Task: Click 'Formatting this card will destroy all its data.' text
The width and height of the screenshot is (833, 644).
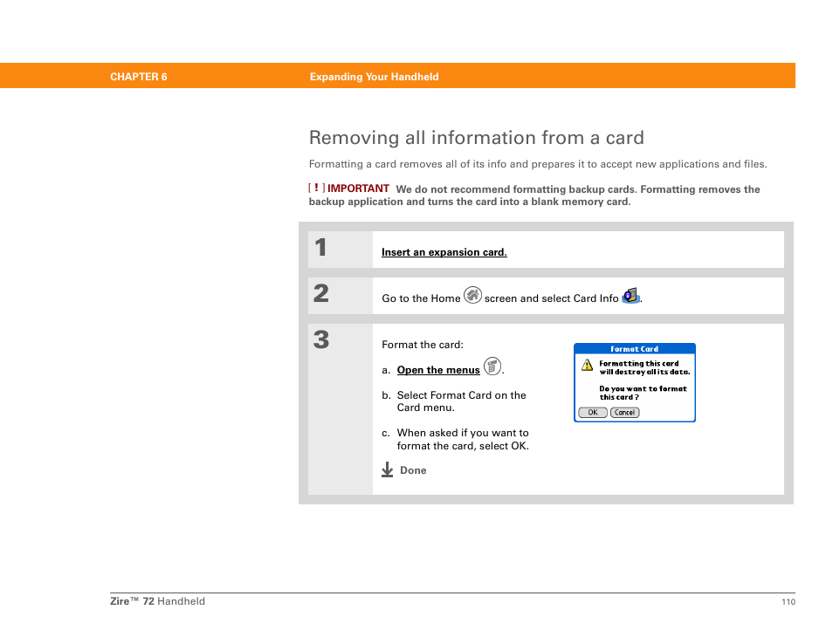Action: pyautogui.click(x=644, y=368)
